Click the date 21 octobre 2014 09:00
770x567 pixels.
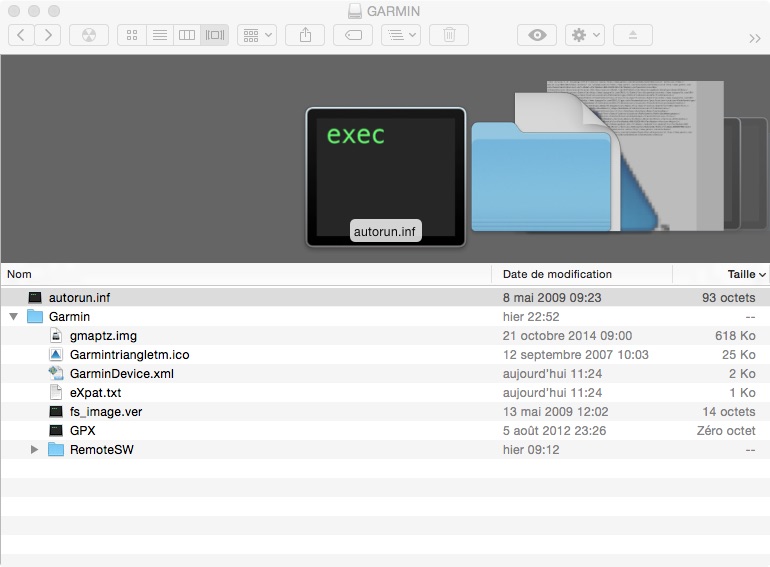coord(567,336)
